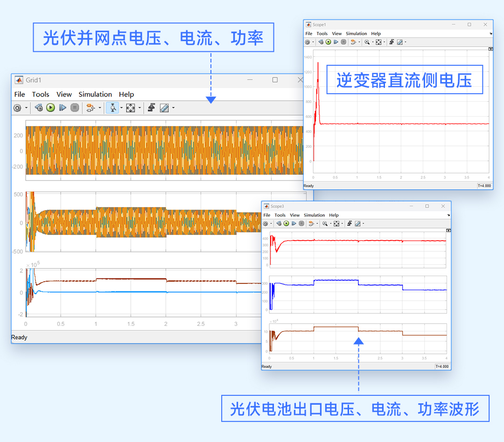The width and height of the screenshot is (504, 442).
Task: Open the Help menu in Scope3 window
Action: (334, 215)
